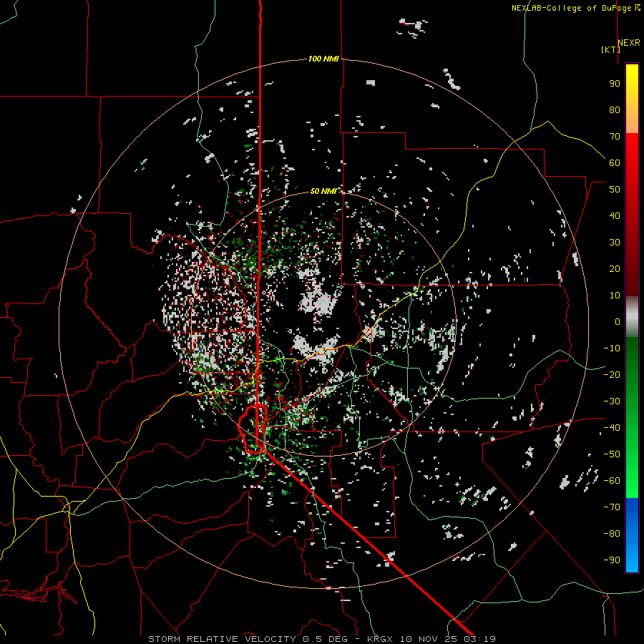Click the -30 knot label on the color scale
This screenshot has height=644, width=644.
pos(612,401)
